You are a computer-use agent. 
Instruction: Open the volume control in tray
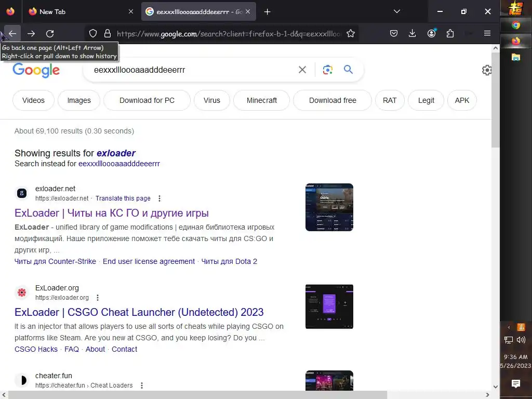click(521, 340)
